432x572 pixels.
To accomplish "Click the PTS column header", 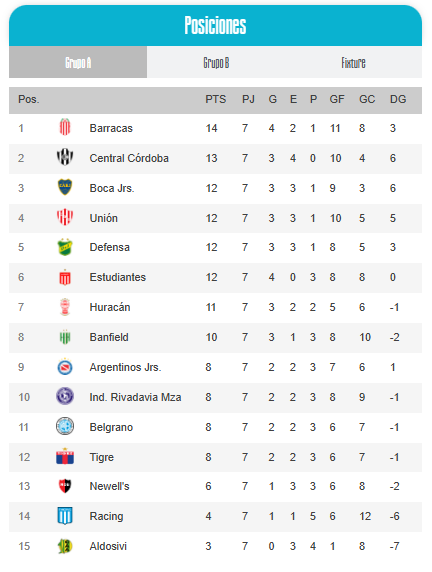I will pos(216,99).
